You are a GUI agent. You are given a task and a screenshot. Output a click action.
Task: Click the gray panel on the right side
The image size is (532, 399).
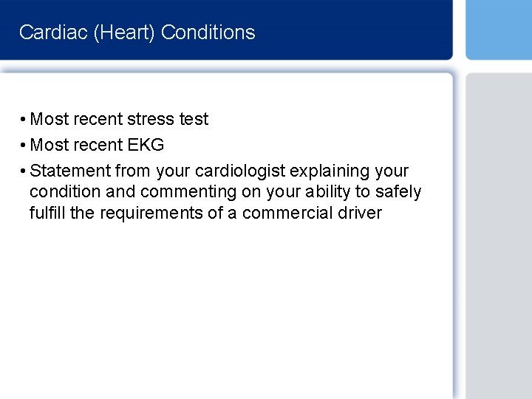[x=499, y=236]
